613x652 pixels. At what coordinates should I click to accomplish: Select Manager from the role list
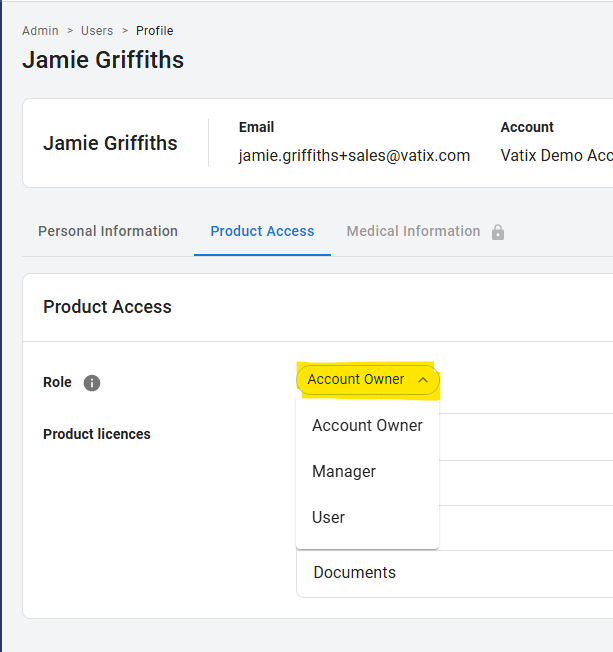click(344, 471)
